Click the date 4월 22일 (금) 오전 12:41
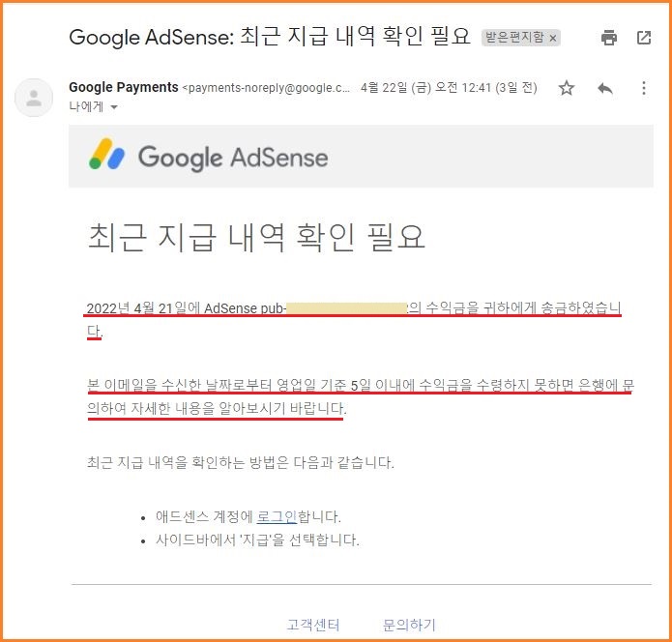 tap(425, 87)
